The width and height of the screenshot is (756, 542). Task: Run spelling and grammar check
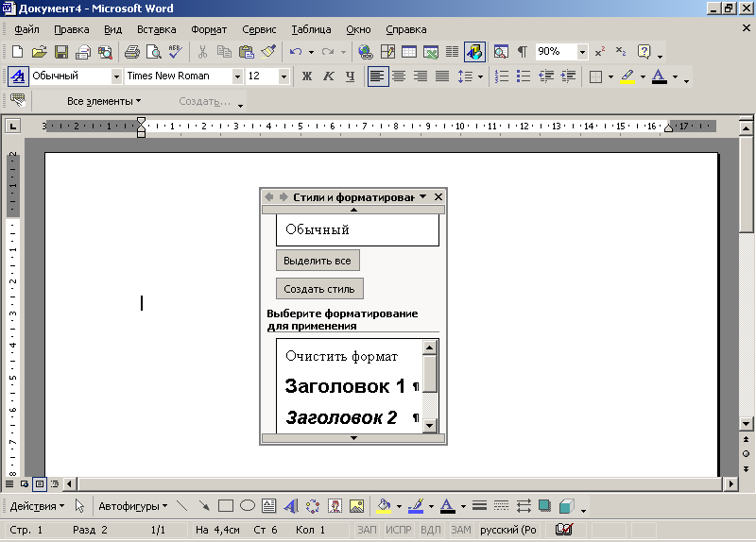coord(176,52)
